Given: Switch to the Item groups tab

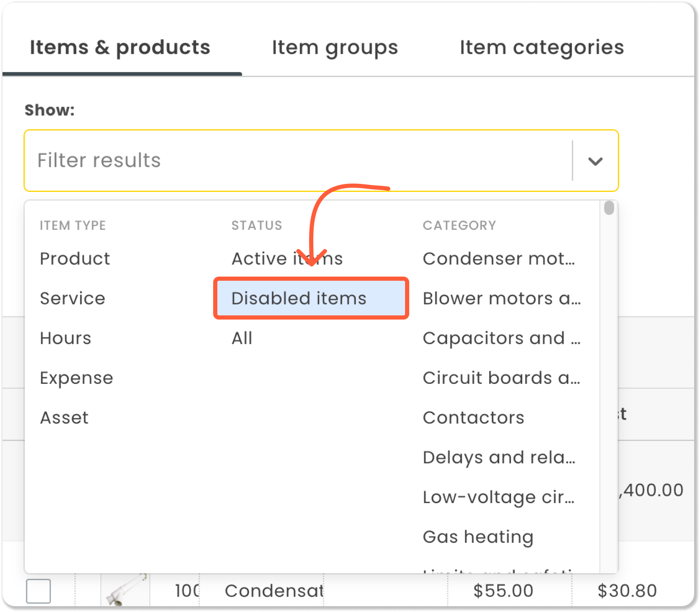Looking at the screenshot, I should (x=335, y=48).
